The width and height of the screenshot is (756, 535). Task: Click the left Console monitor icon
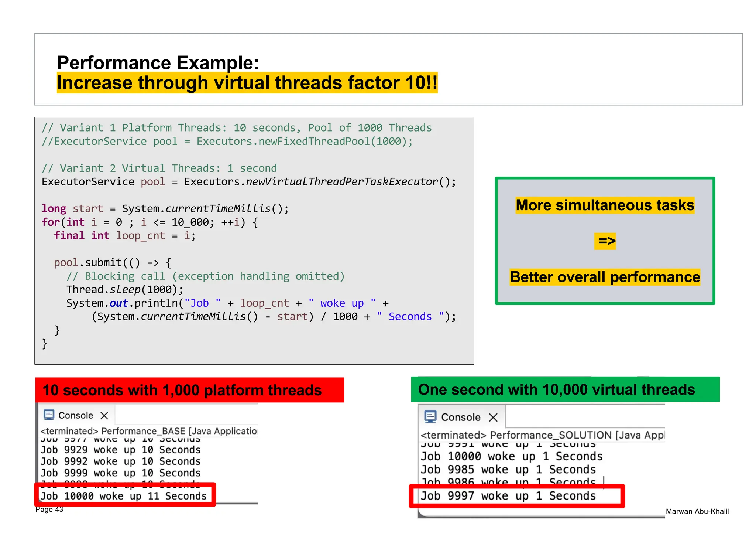pos(49,415)
